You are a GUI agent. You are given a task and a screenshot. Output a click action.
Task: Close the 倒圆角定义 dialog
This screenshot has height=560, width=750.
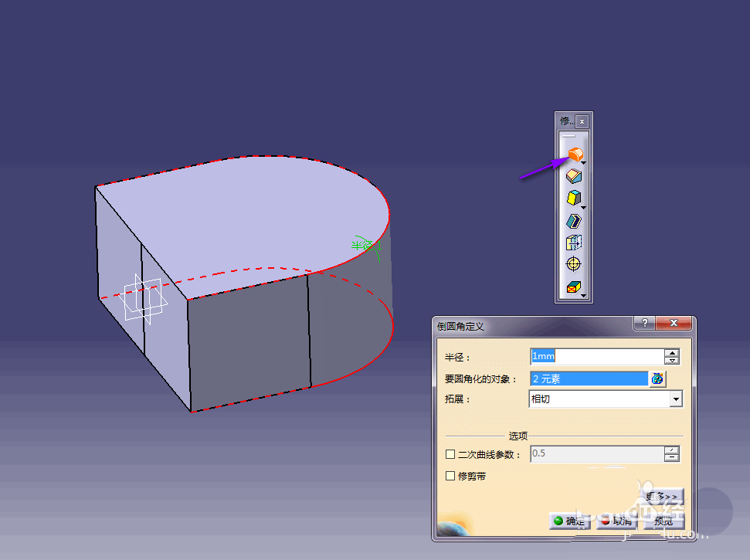[x=674, y=323]
